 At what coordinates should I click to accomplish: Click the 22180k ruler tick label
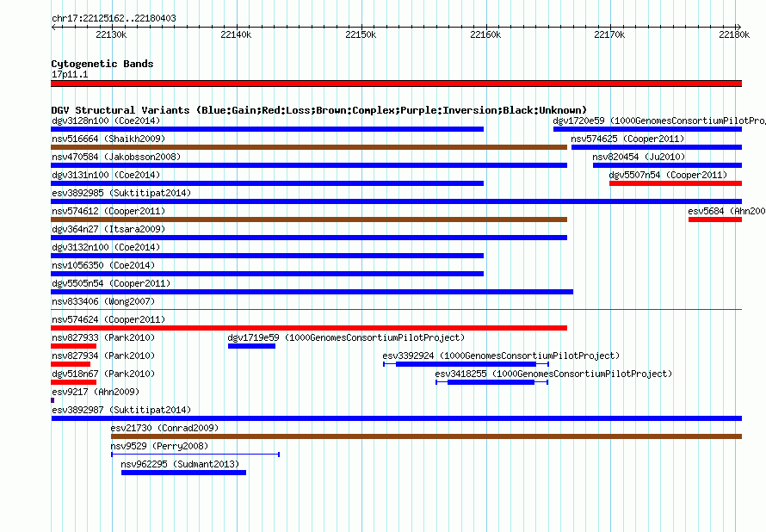tap(734, 34)
